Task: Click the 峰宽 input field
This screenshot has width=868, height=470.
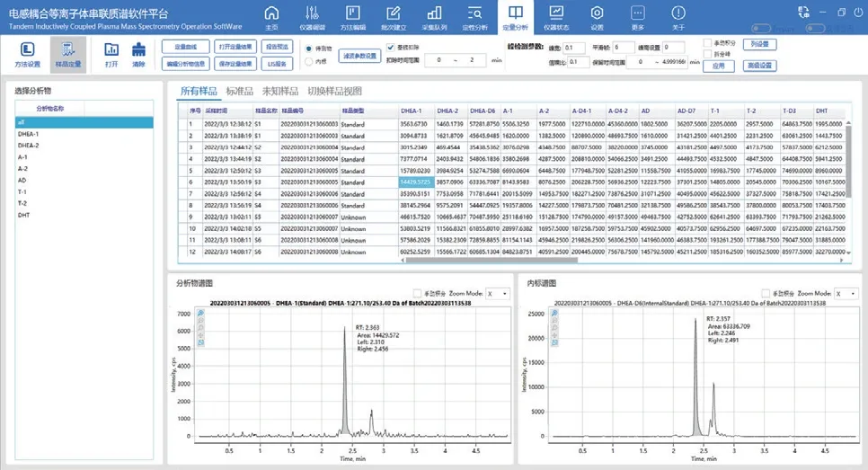Action: (x=574, y=48)
